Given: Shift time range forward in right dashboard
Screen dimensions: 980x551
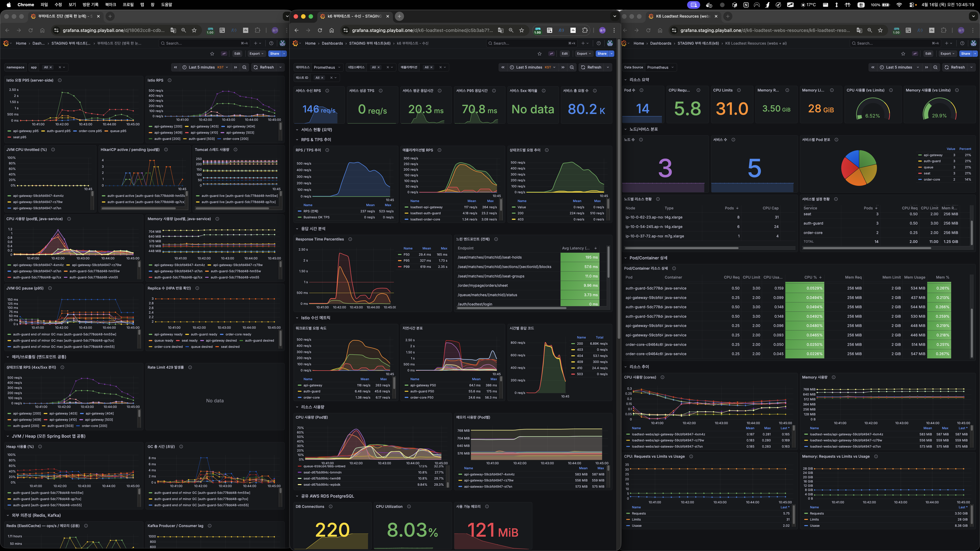Looking at the screenshot, I should (x=926, y=67).
